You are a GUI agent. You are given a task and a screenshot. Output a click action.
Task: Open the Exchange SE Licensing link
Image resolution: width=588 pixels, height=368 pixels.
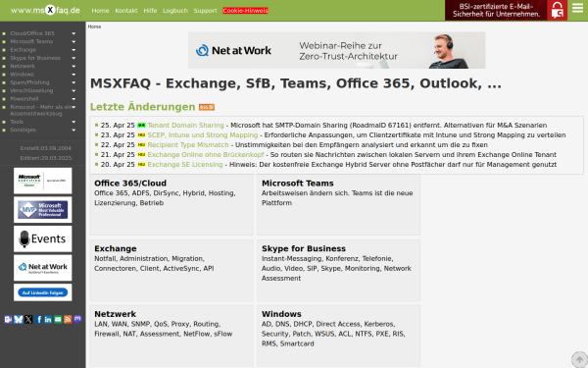(x=185, y=165)
